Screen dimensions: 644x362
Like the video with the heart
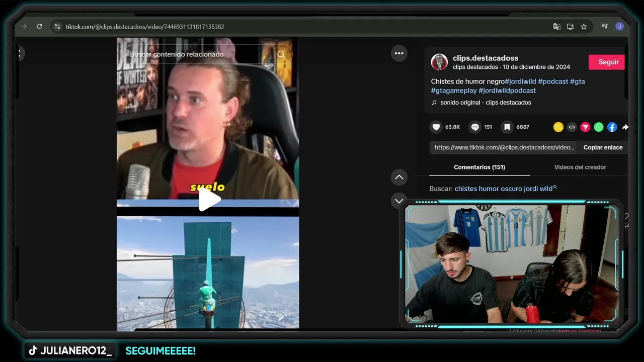(436, 127)
